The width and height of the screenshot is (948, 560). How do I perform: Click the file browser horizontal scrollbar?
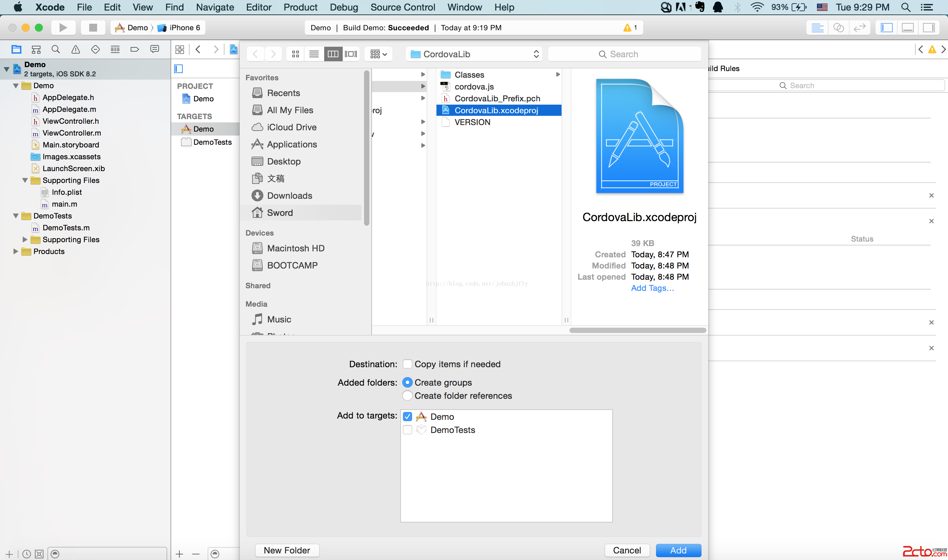637,330
